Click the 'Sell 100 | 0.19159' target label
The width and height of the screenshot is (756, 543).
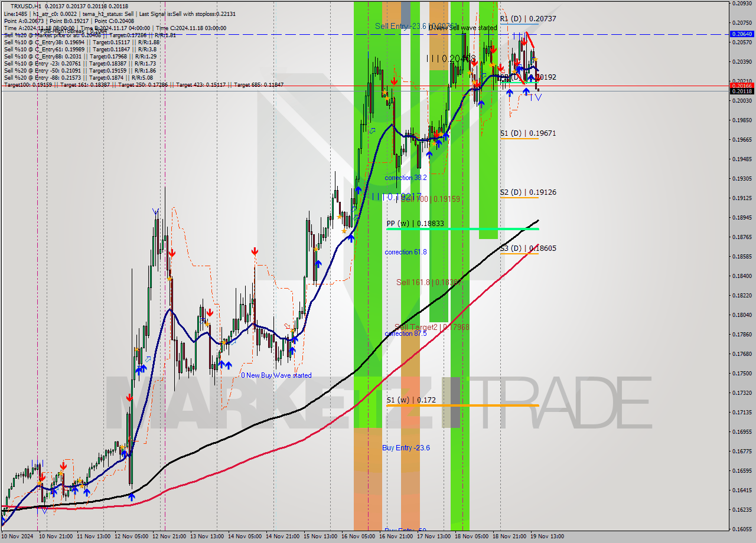430,199
